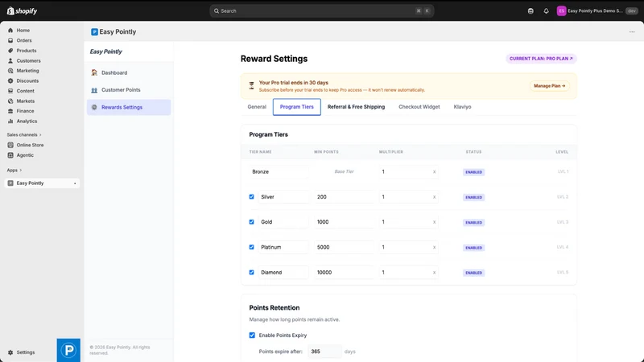The image size is (644, 362).
Task: Click ENABLED status for Bronze tier
Action: point(473,172)
